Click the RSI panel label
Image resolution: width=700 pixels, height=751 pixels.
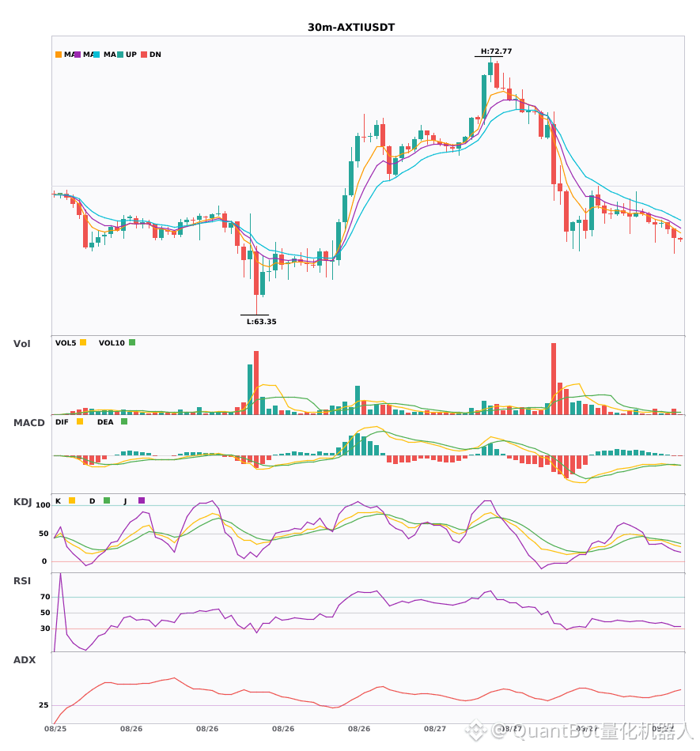(x=22, y=581)
